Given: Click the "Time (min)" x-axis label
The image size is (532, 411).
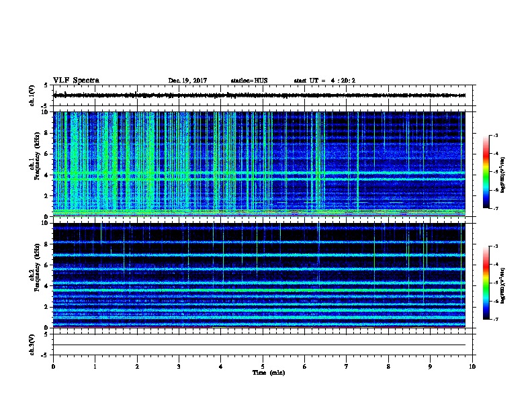Looking at the screenshot, I should pos(269,373).
